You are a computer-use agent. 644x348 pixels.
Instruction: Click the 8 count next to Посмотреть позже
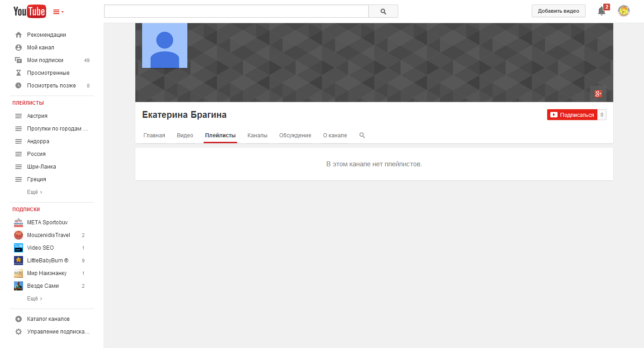88,86
